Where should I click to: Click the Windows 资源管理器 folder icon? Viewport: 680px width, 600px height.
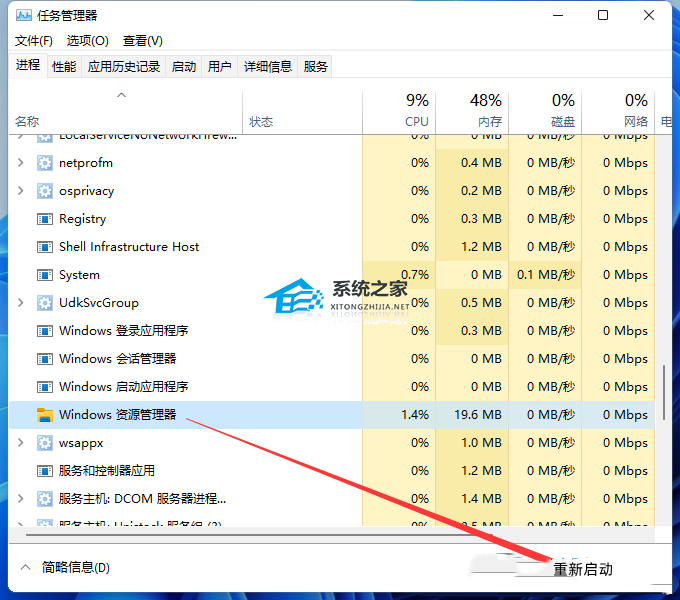(x=45, y=415)
